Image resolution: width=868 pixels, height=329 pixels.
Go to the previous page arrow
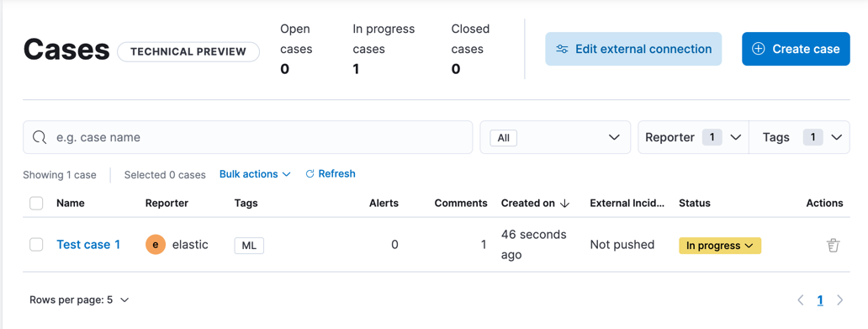(801, 300)
